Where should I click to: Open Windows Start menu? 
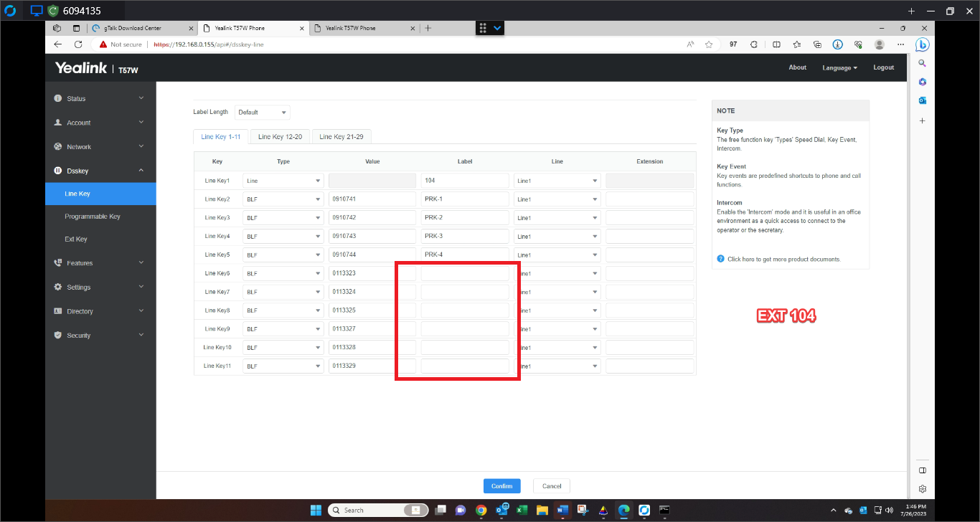point(316,510)
